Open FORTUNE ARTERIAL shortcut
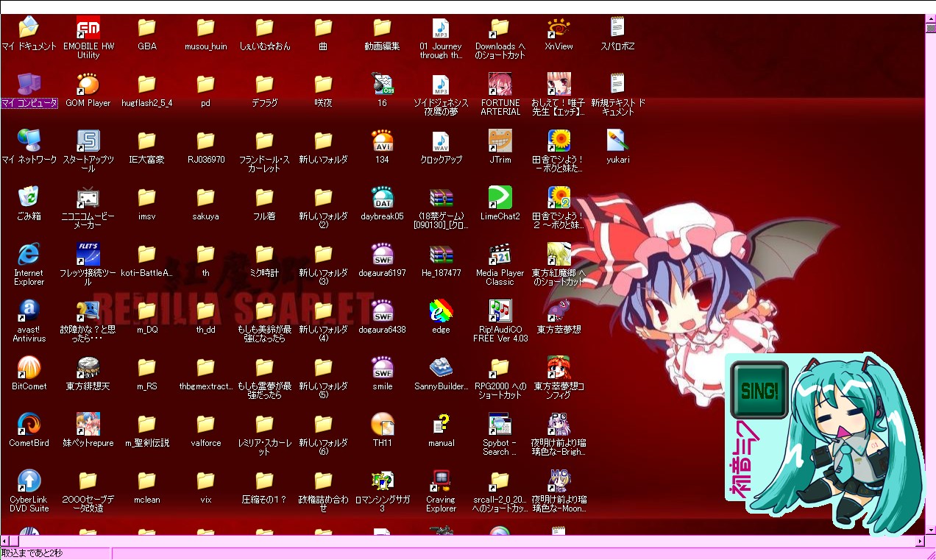 (x=500, y=85)
